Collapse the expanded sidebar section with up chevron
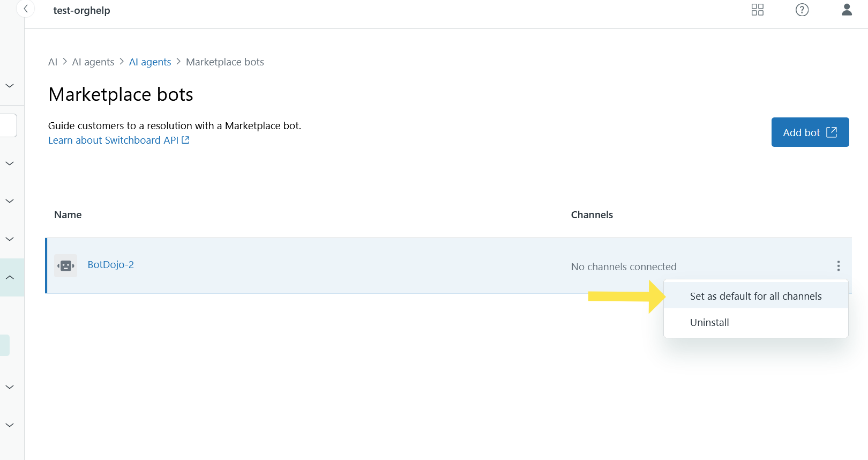The height and width of the screenshot is (460, 868). [10, 277]
